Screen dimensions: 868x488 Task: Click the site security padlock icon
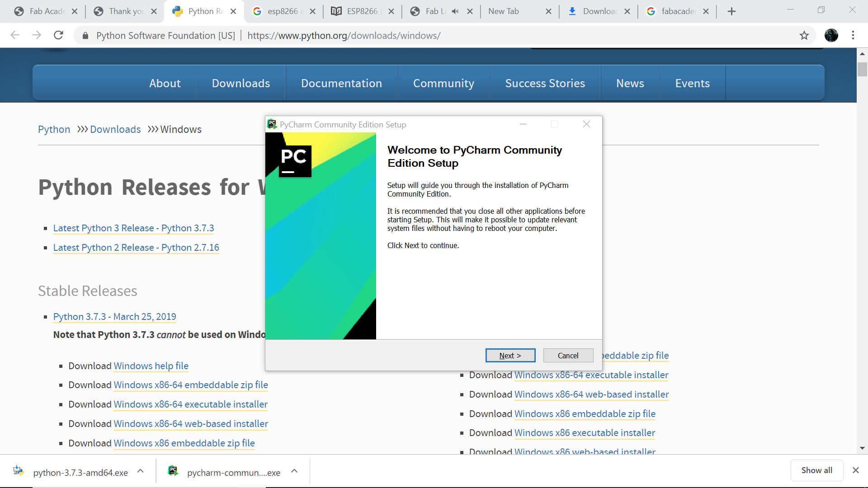pyautogui.click(x=85, y=35)
